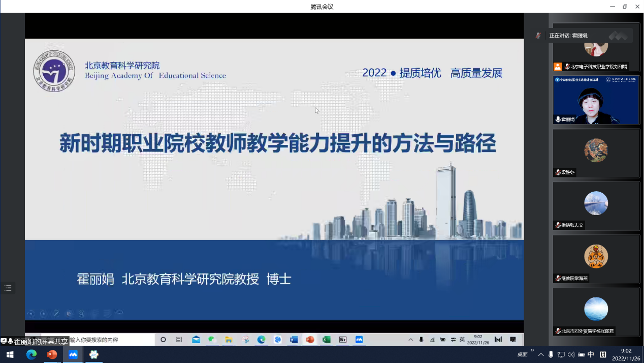
Task: Open Task View in the shared taskbar
Action: pos(179,340)
